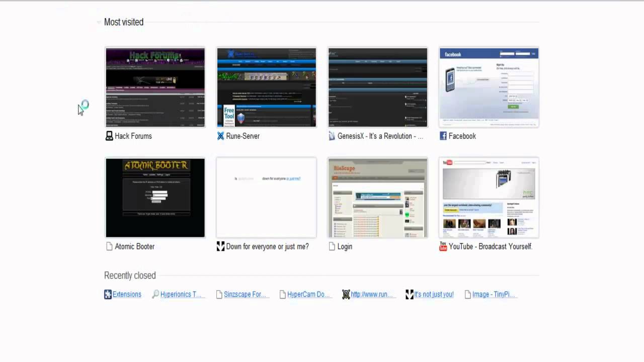Click the Rune-Server X favicon
Viewport: 644px width, 362px height.
tap(220, 136)
